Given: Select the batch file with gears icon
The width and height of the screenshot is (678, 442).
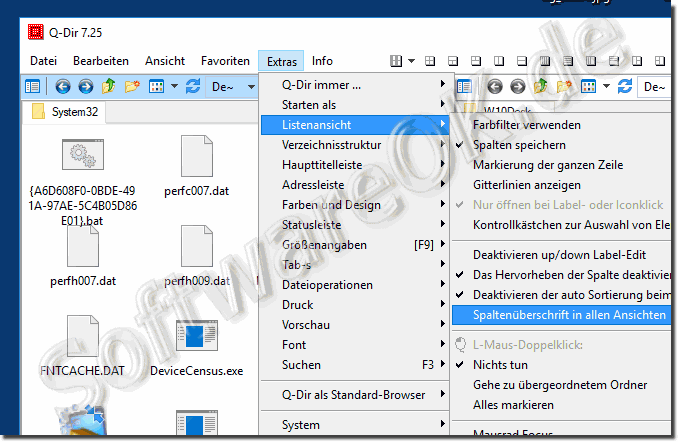Looking at the screenshot, I should pyautogui.click(x=83, y=154).
